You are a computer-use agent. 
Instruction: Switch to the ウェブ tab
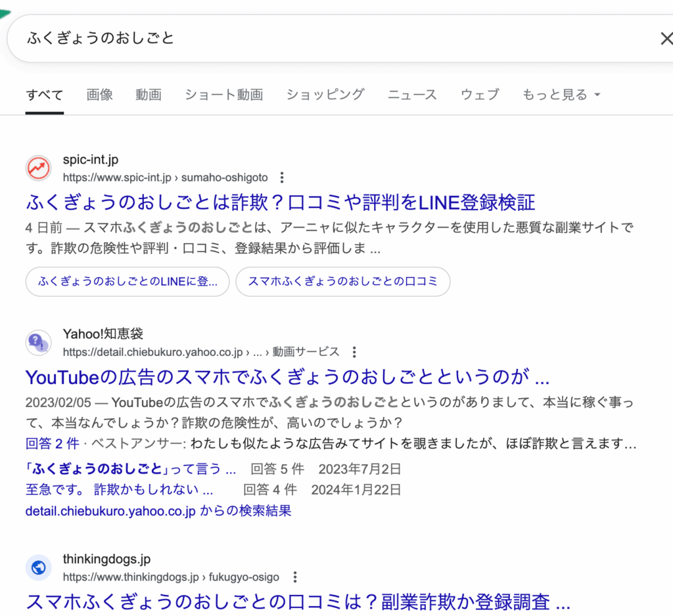(x=480, y=95)
